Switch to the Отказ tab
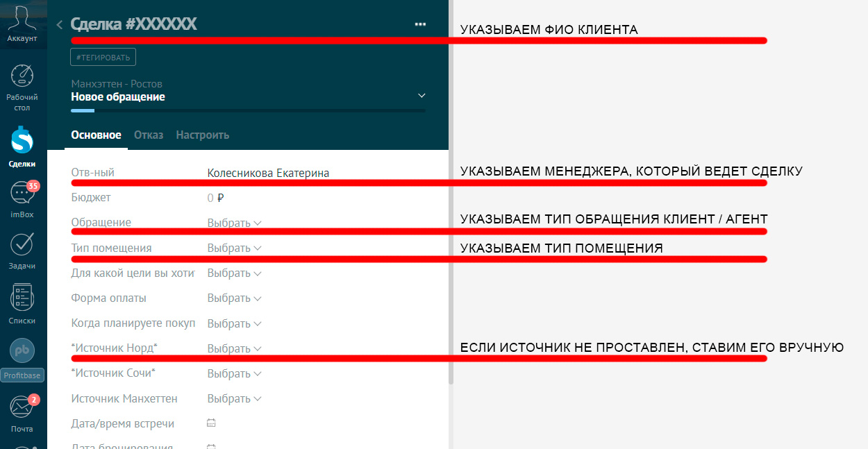The height and width of the screenshot is (449, 868). point(149,135)
